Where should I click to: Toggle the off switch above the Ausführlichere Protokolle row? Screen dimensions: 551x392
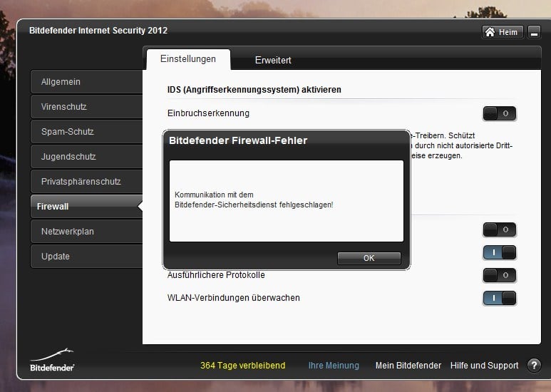tap(500, 229)
